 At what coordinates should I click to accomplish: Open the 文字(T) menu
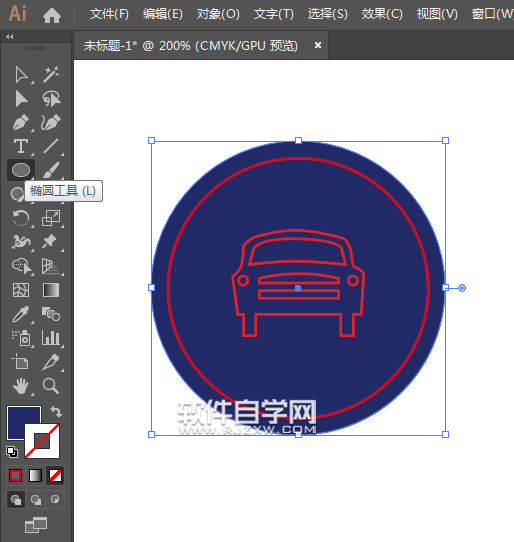coord(273,14)
